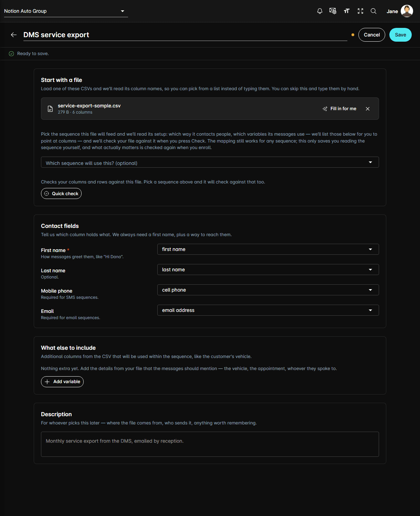The height and width of the screenshot is (516, 420).
Task: Click the Jane user name
Action: pos(392,11)
